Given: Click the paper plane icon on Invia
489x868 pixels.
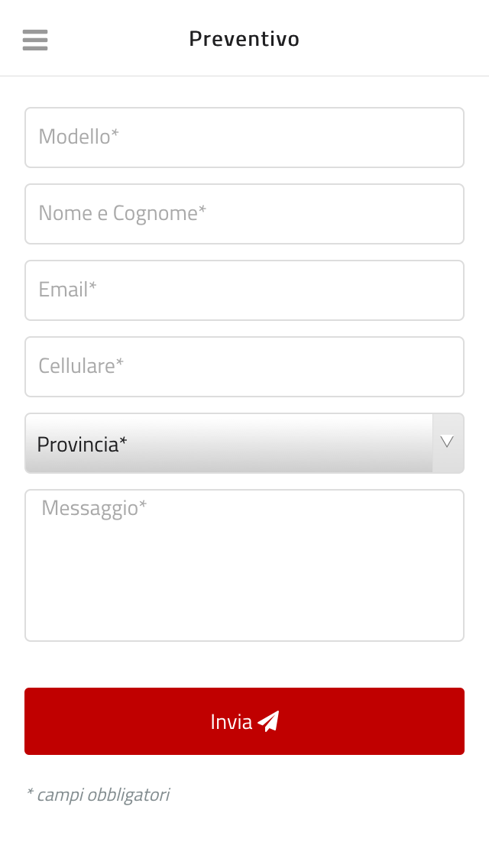Looking at the screenshot, I should click(269, 721).
